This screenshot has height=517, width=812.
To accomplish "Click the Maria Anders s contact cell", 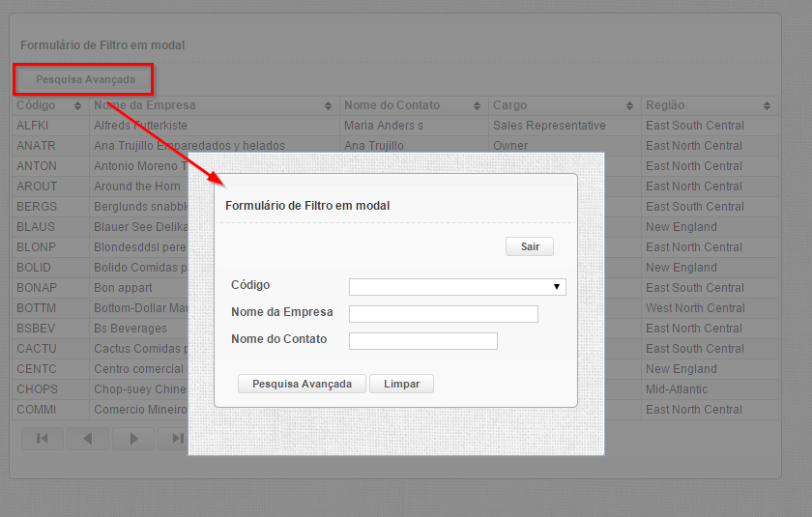I will (384, 126).
